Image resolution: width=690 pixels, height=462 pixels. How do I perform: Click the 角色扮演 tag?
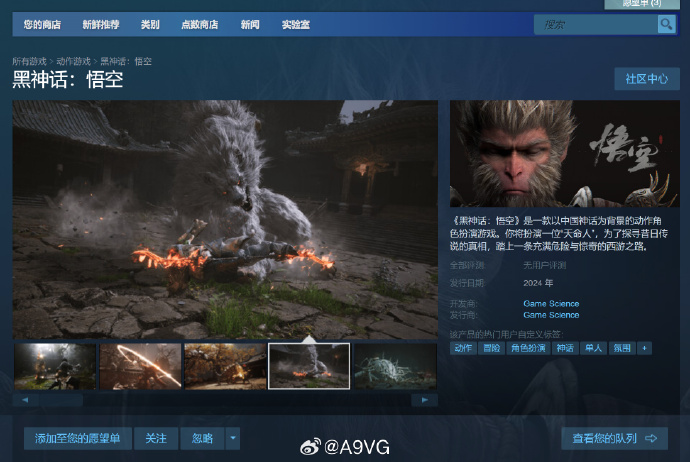coord(528,348)
